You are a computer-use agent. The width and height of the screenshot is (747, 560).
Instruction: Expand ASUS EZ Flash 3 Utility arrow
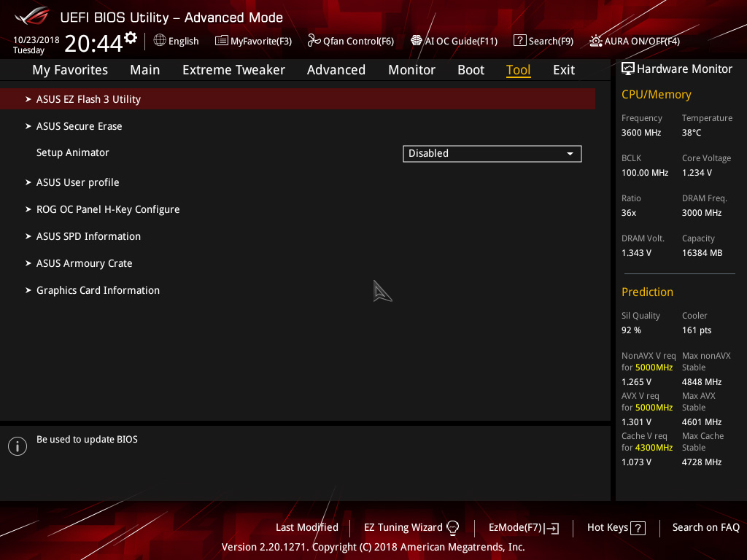[28, 99]
